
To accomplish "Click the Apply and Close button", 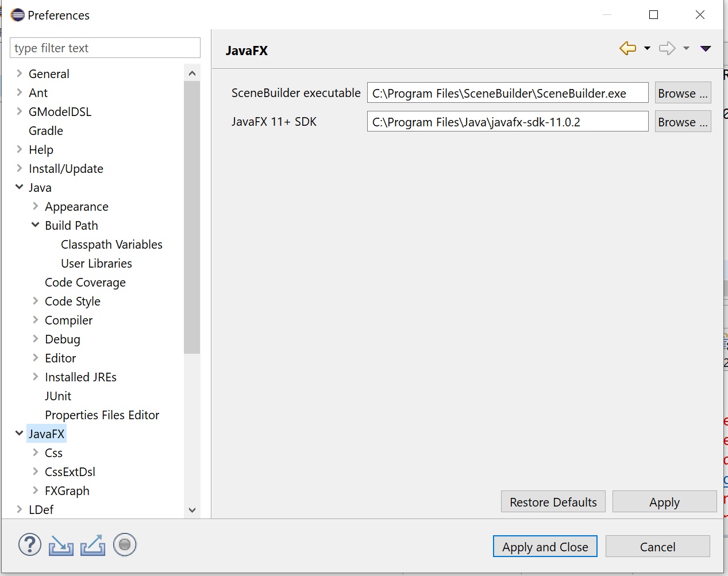I will [545, 547].
